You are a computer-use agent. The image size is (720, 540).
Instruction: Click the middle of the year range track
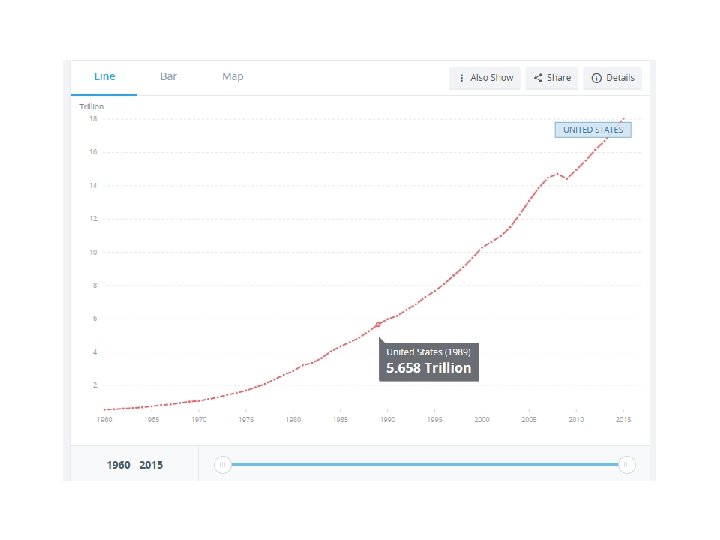tap(424, 464)
